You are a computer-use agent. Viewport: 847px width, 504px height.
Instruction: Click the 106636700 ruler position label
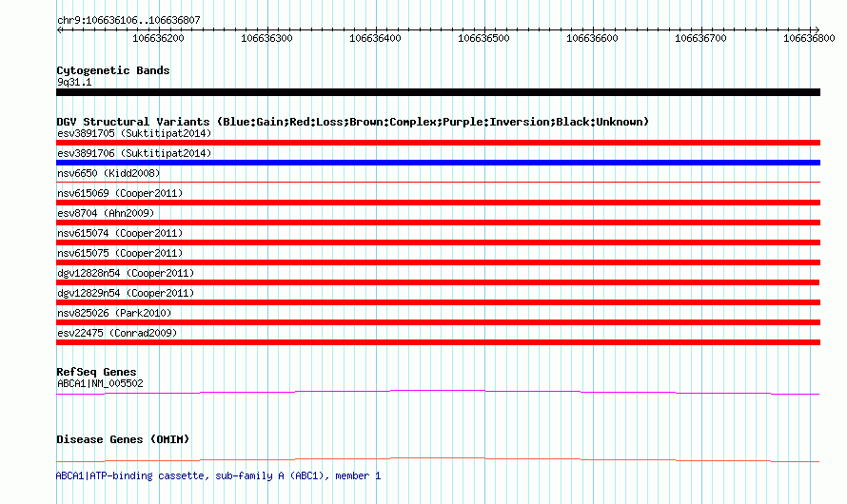(x=700, y=38)
